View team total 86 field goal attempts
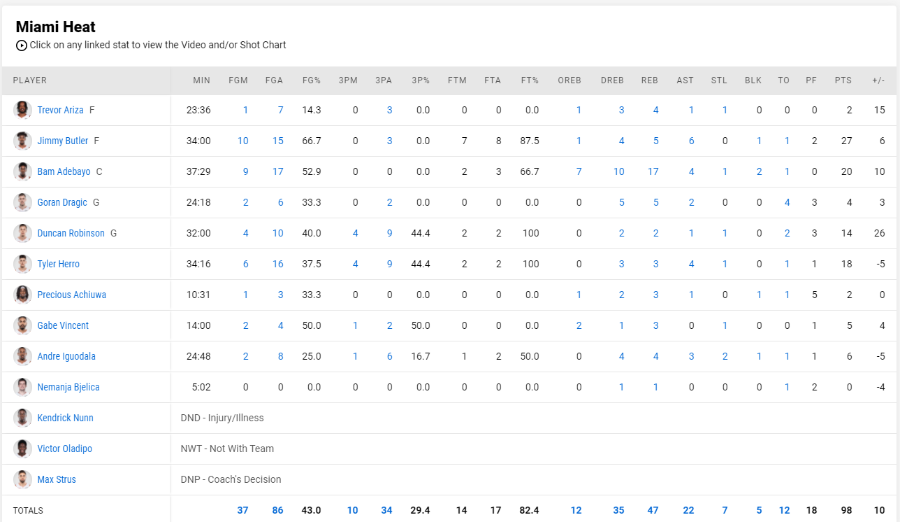This screenshot has width=900, height=522. pos(278,510)
